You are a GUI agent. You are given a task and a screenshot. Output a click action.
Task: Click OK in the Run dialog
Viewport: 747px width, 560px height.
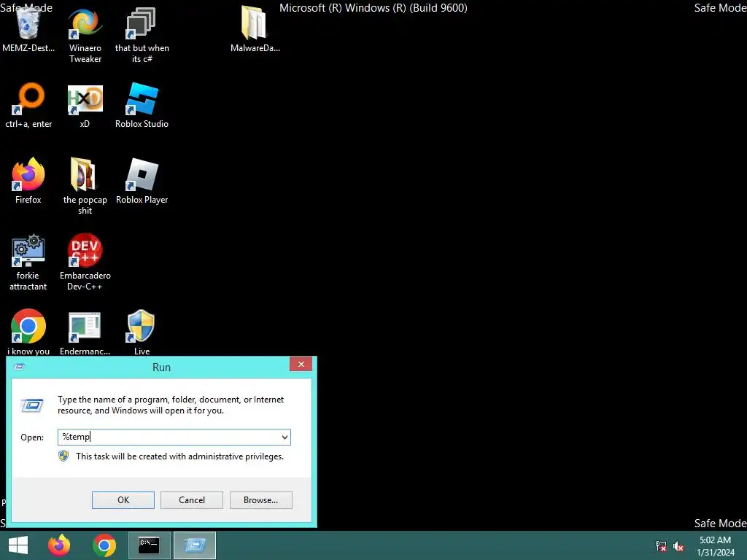point(123,500)
